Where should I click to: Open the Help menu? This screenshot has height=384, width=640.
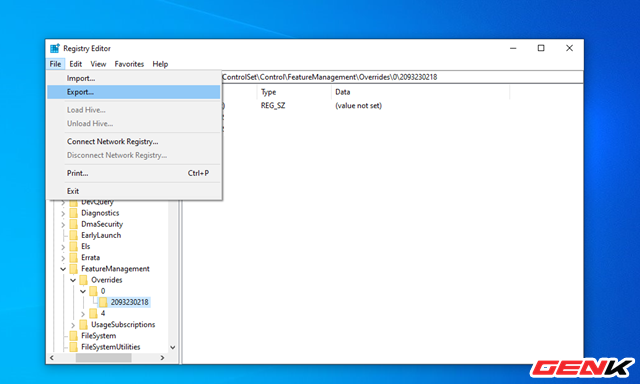(x=160, y=64)
